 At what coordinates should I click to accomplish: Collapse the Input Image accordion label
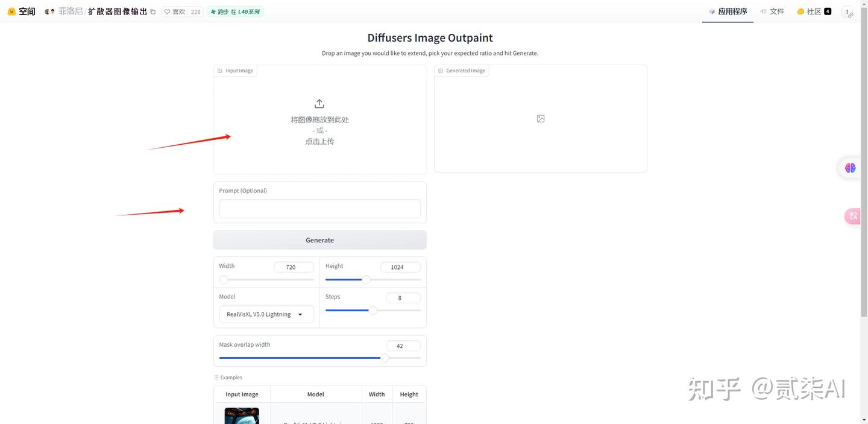[239, 71]
